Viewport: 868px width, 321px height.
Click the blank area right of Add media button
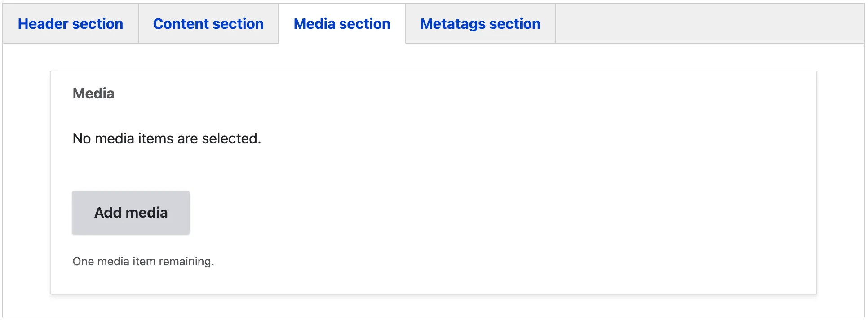[404, 213]
